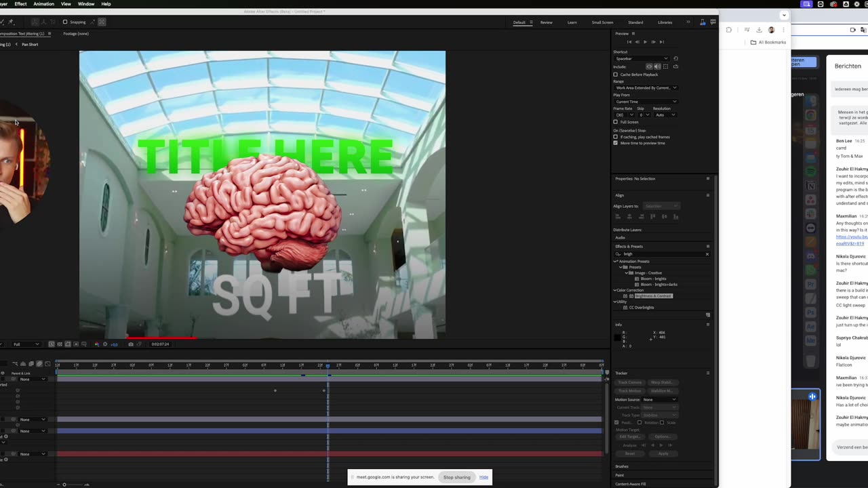Check If caching, play cached frames
Image resolution: width=868 pixels, height=488 pixels.
(616, 137)
